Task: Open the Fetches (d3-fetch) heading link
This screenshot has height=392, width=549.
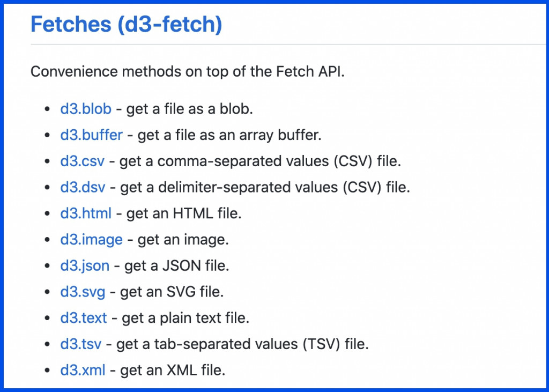Action: pyautogui.click(x=127, y=24)
